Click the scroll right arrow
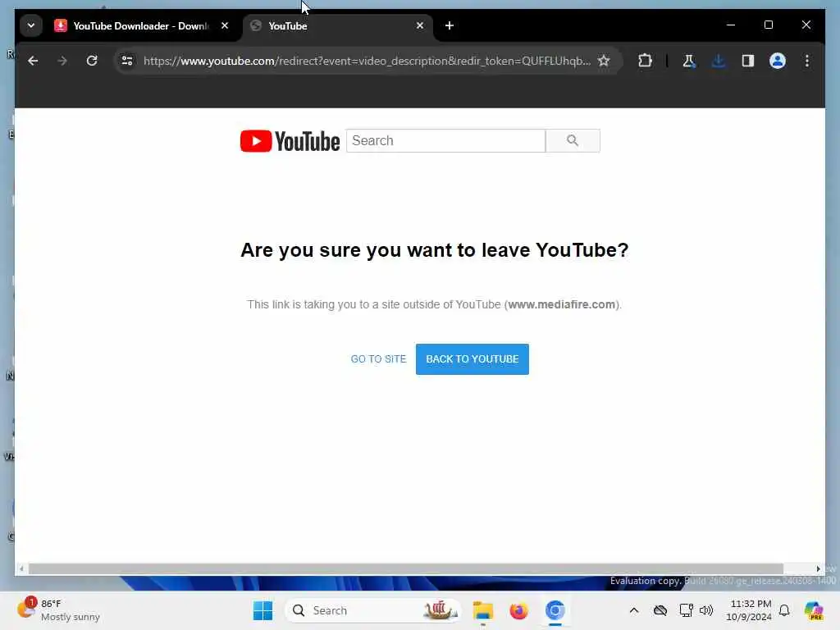Screen dimensions: 840x630 pyautogui.click(x=818, y=569)
